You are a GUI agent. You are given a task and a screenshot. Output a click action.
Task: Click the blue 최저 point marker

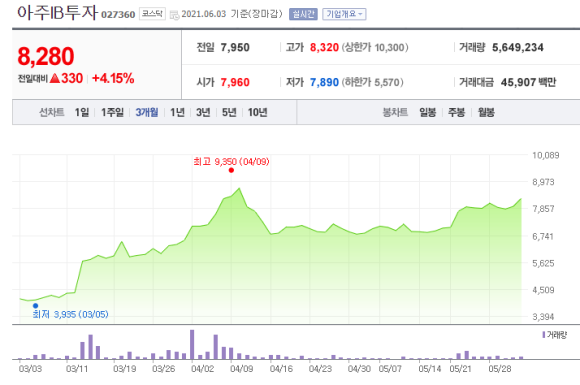[36, 305]
